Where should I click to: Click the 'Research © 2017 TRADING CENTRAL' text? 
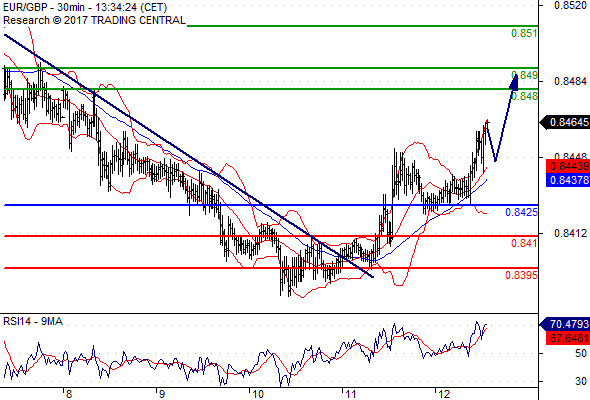click(94, 20)
